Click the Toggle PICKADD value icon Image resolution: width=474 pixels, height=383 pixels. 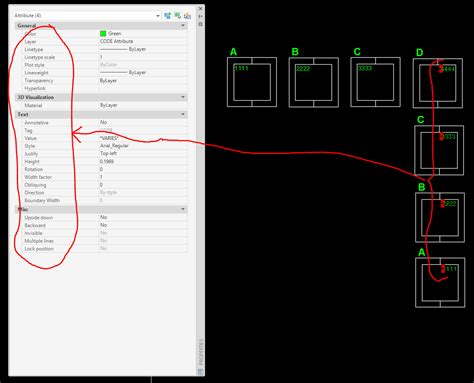click(167, 15)
